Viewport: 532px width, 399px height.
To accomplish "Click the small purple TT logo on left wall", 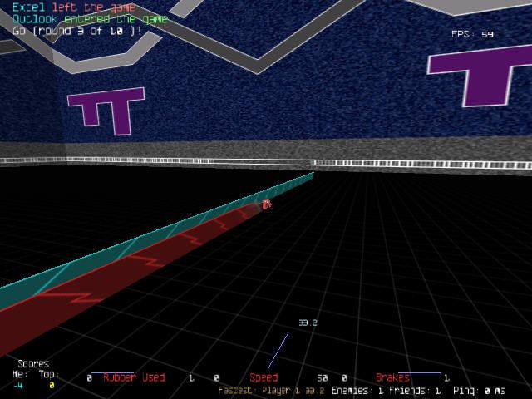I will 100,112.
